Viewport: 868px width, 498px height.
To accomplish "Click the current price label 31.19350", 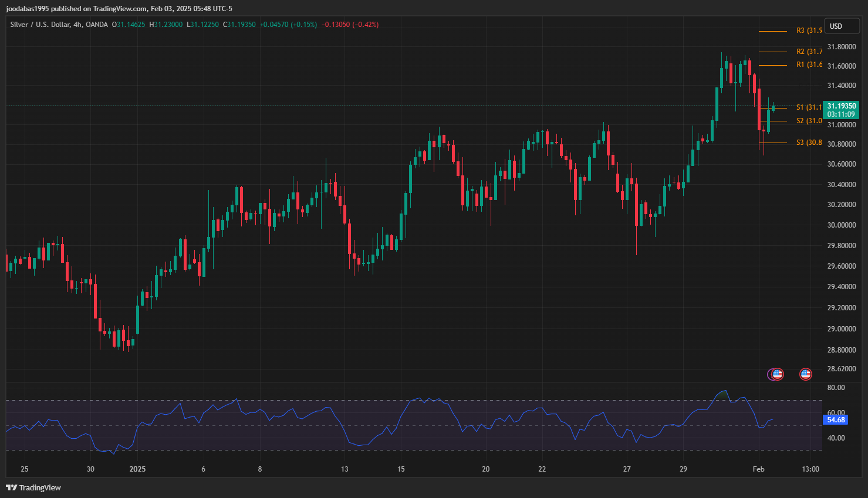I will pos(842,106).
